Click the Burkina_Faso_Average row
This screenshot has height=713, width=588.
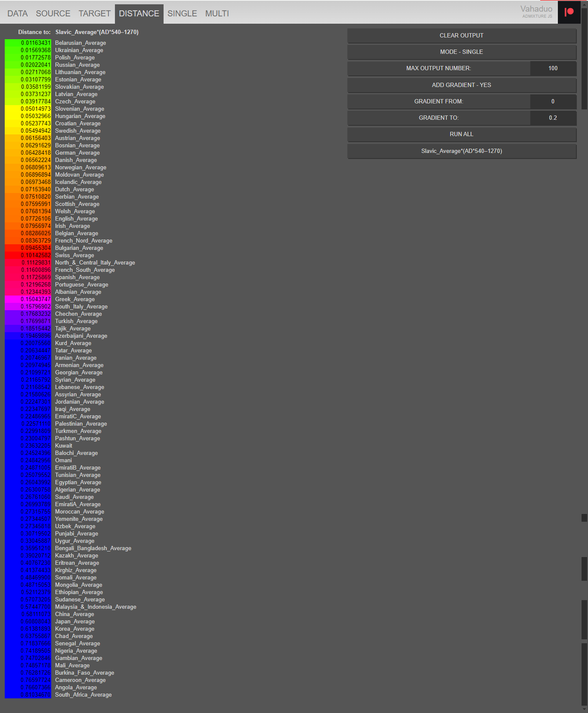85,673
